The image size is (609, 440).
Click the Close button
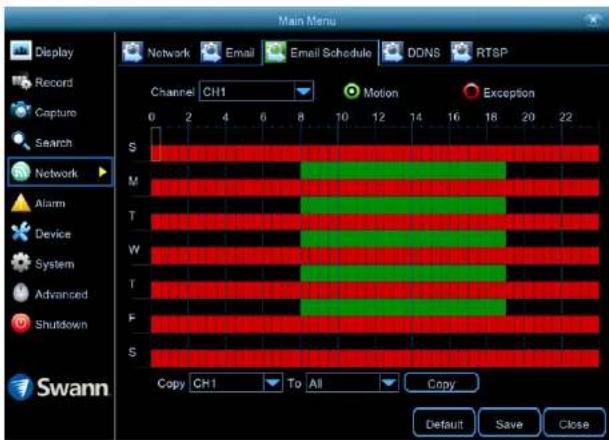[574, 423]
